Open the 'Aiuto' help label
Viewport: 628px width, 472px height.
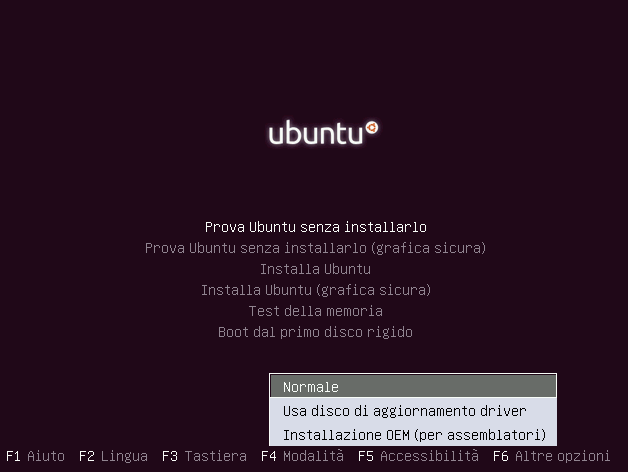46,456
